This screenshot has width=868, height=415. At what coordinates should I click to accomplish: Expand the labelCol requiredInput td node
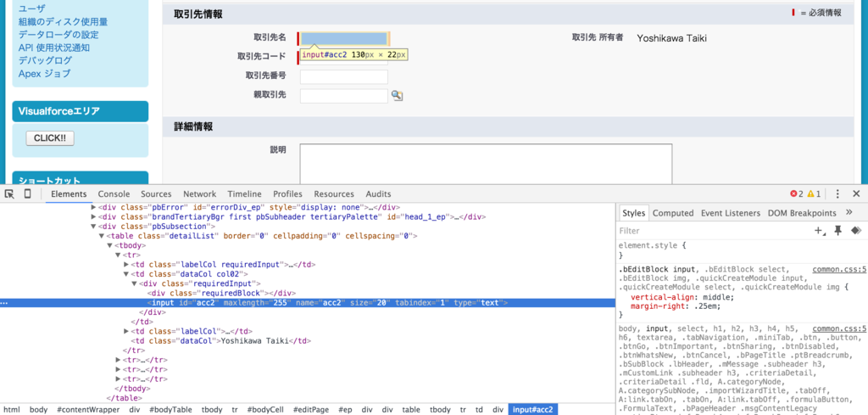tap(125, 264)
